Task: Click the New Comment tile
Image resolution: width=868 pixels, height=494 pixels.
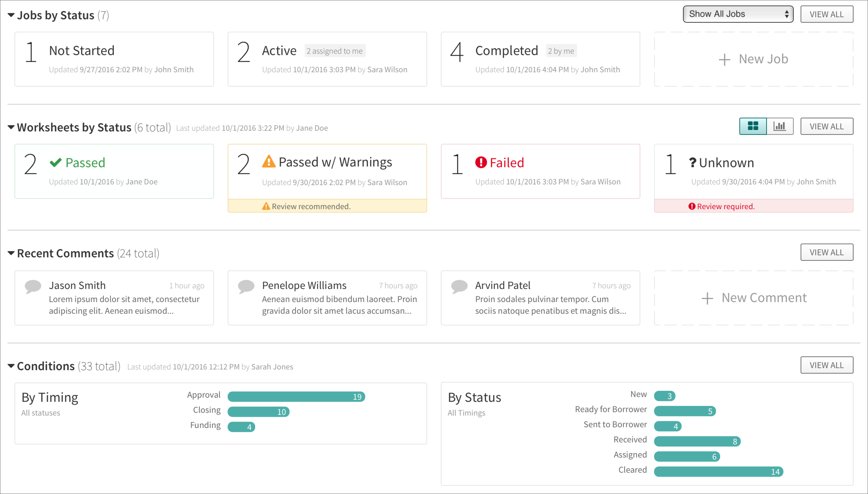Action: point(753,297)
